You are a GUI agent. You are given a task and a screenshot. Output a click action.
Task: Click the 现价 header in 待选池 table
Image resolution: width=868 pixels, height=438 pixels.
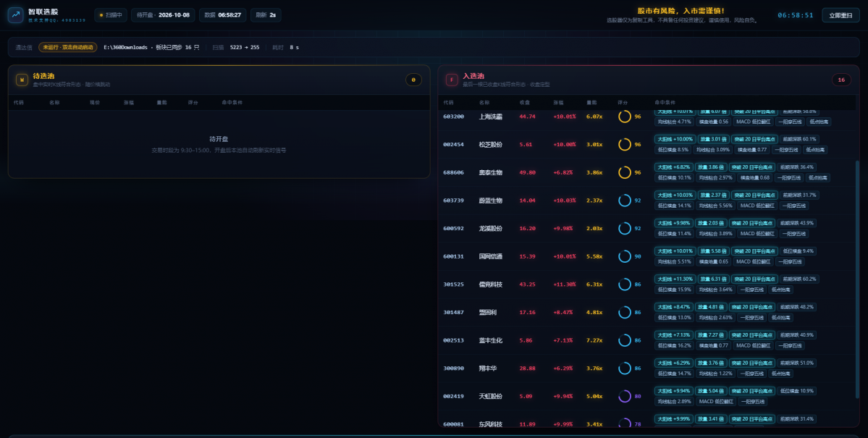[x=95, y=102]
